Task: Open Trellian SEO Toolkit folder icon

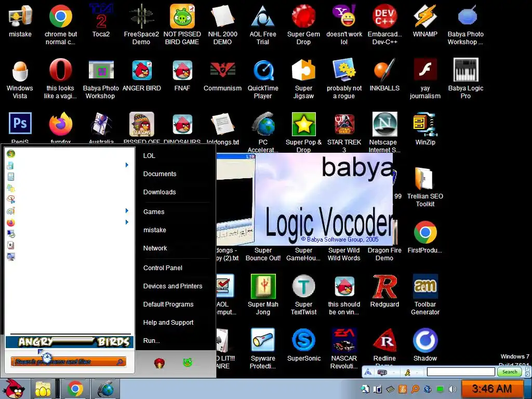Action: [x=424, y=178]
